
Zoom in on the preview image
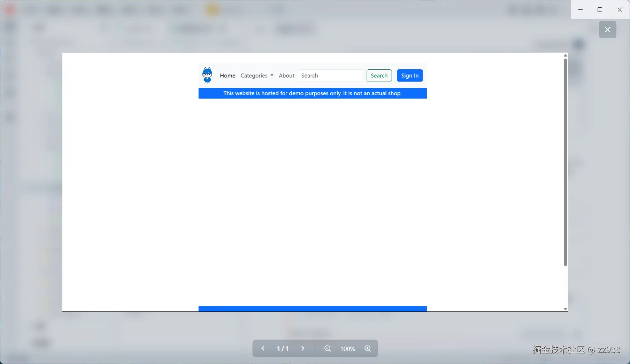coord(368,349)
